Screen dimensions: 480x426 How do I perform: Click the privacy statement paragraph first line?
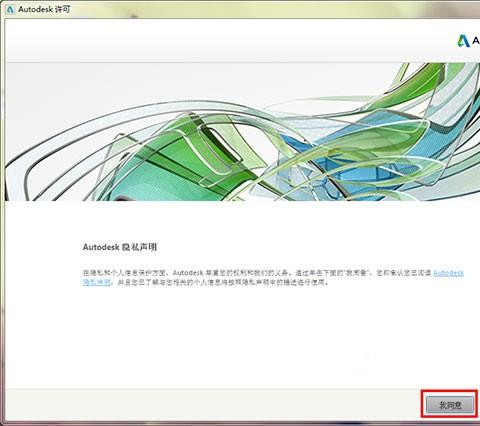click(x=273, y=273)
